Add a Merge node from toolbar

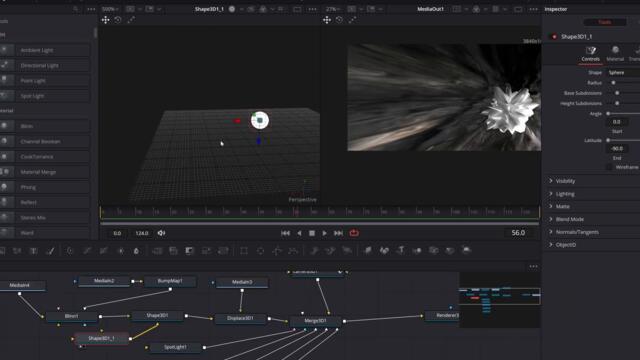click(157, 251)
